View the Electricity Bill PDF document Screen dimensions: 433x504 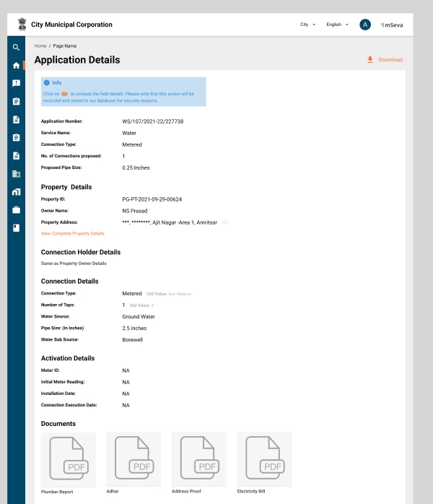click(x=264, y=459)
